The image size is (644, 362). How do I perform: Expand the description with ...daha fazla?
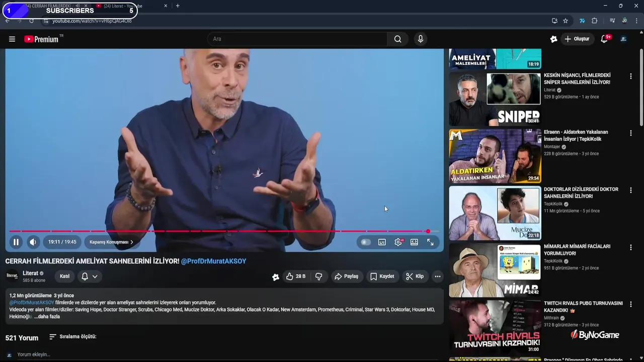pos(47,317)
